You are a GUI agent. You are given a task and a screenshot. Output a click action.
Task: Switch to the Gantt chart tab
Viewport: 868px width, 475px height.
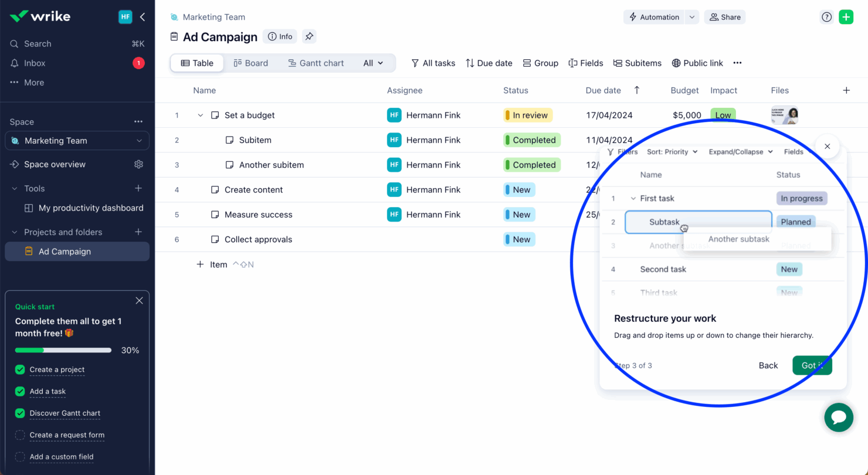tap(316, 63)
